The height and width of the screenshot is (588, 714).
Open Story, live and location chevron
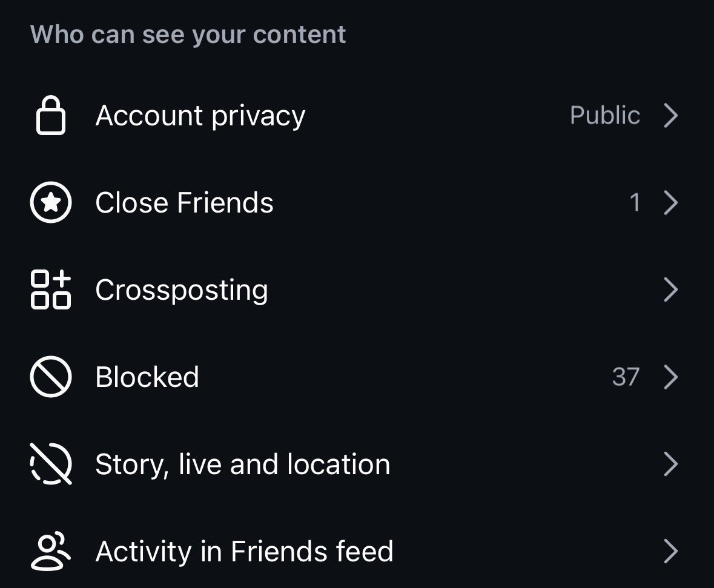pos(671,464)
